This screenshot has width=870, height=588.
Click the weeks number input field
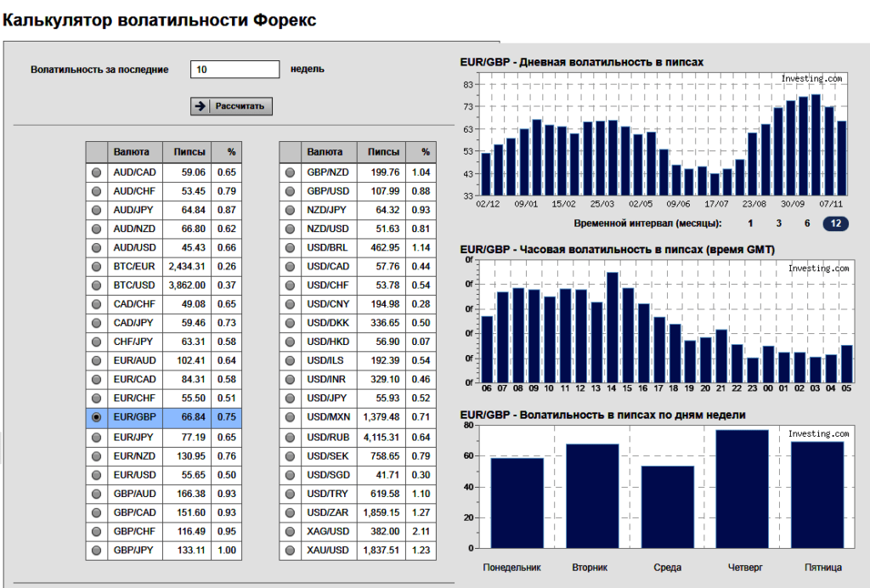coord(235,70)
